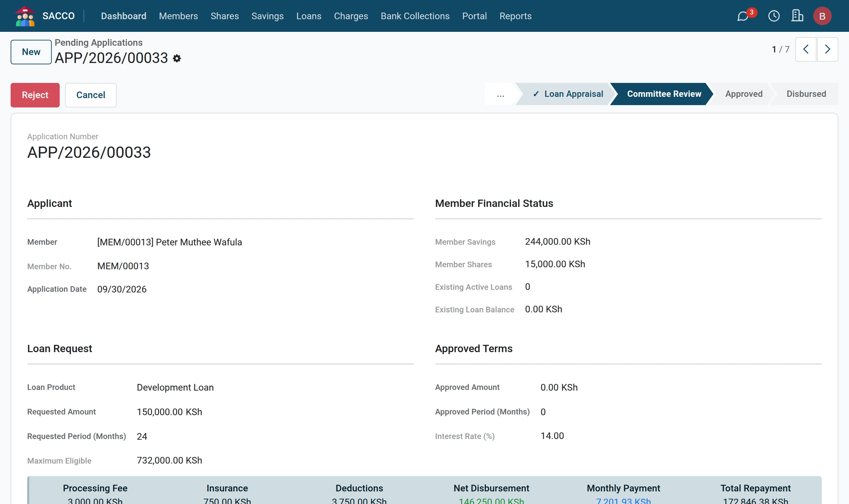Click the Requested Period value 24
Viewport: 849px width, 504px height.
click(x=142, y=436)
